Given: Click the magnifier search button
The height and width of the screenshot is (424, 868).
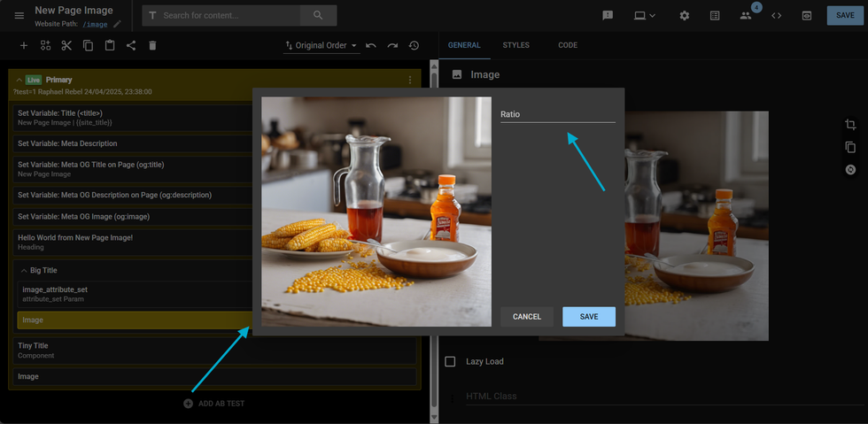Looking at the screenshot, I should pos(318,16).
